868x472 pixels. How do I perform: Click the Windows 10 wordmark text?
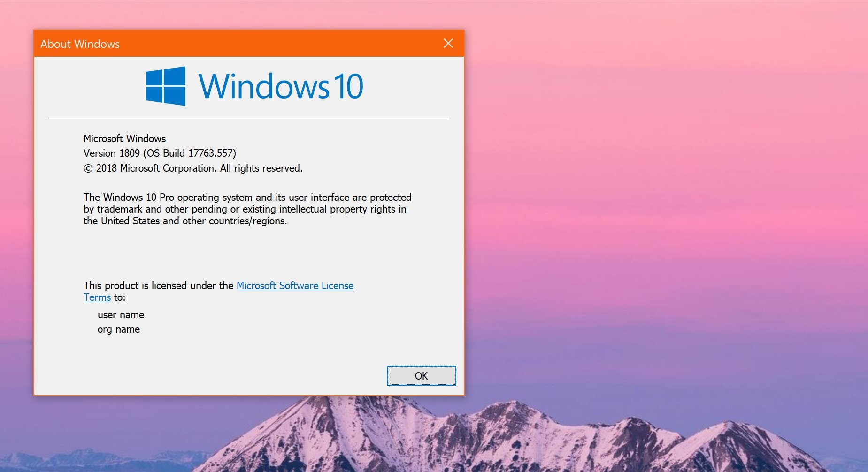(x=281, y=86)
